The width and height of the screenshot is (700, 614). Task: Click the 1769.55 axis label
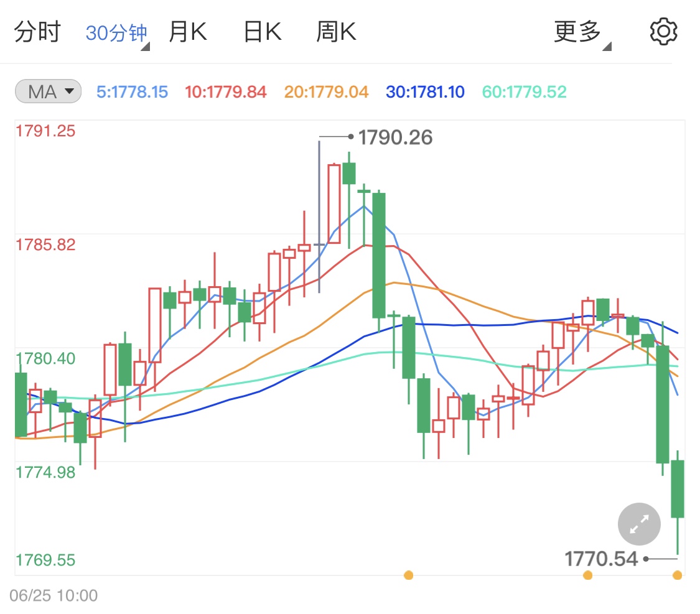coord(45,560)
